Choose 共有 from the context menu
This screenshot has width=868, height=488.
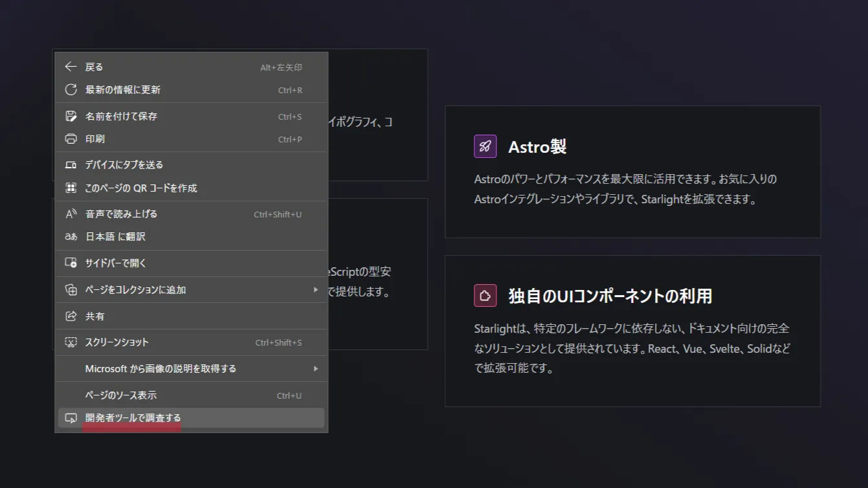(x=192, y=316)
